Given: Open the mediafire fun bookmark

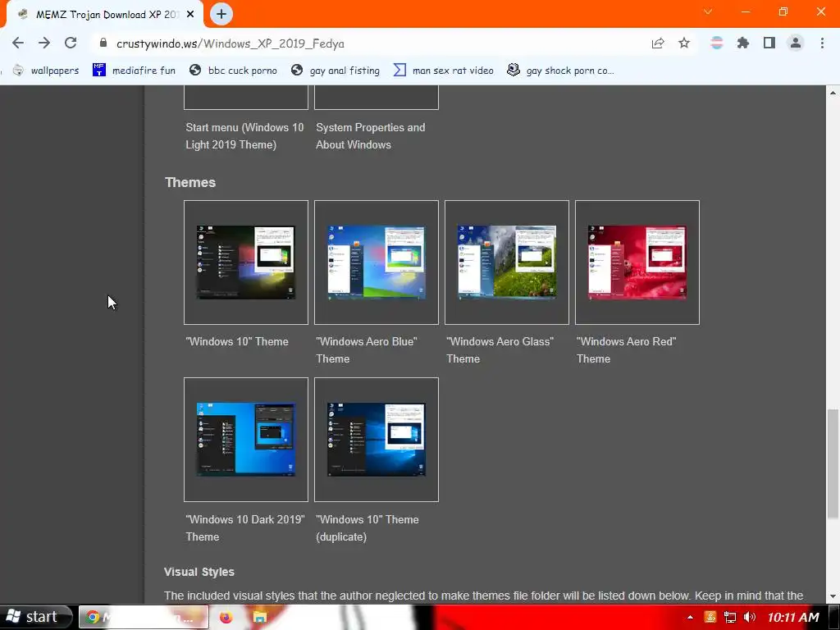Looking at the screenshot, I should coord(134,71).
